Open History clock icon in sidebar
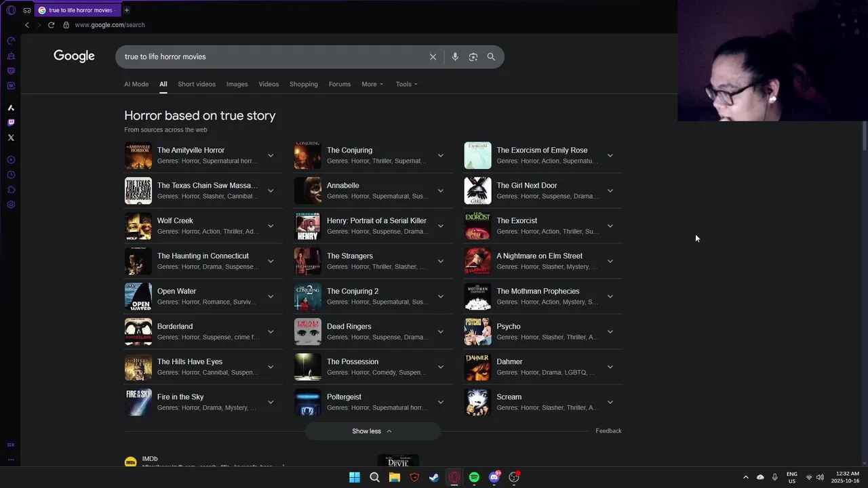The image size is (868, 488). tap(11, 175)
